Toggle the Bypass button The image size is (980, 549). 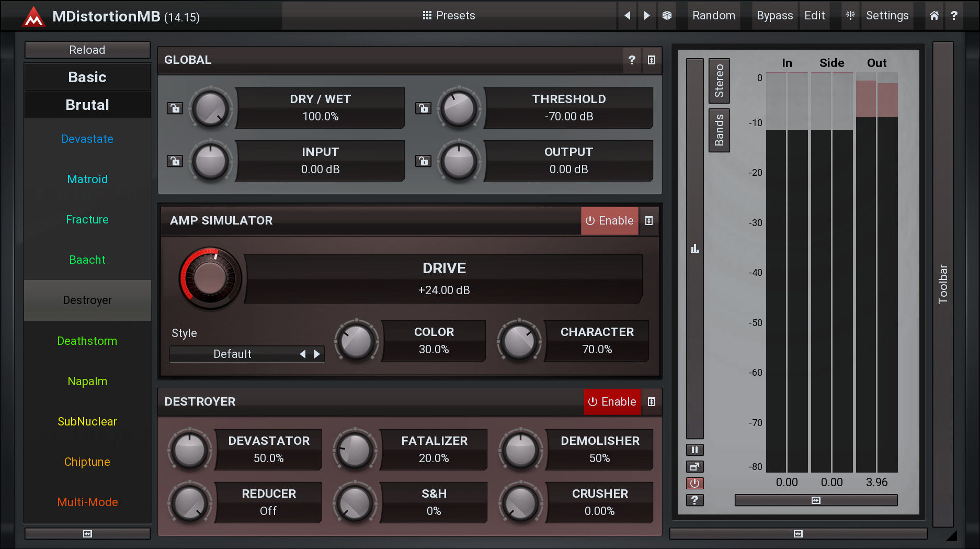click(x=774, y=16)
